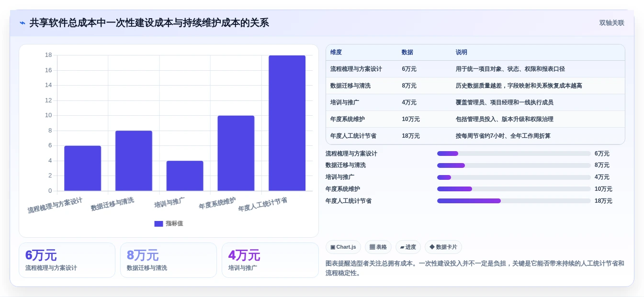Screen dimensions: 644x297
Task: Click the 数据迁移与清洗 bar in chart
Action: coord(134,161)
